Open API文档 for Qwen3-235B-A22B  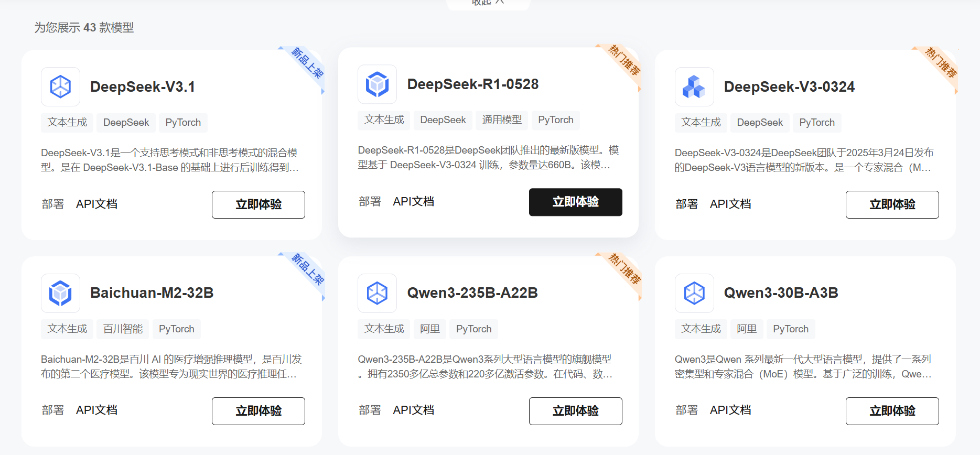pos(414,410)
